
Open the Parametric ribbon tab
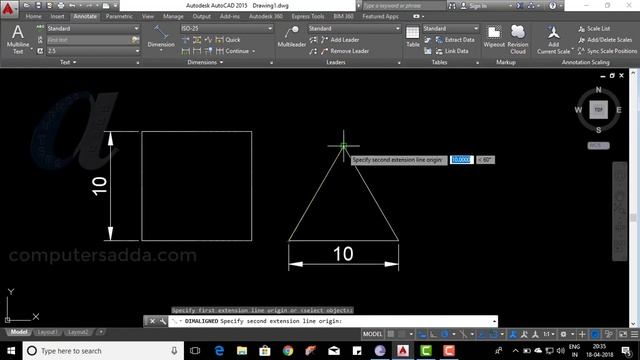pyautogui.click(x=119, y=16)
